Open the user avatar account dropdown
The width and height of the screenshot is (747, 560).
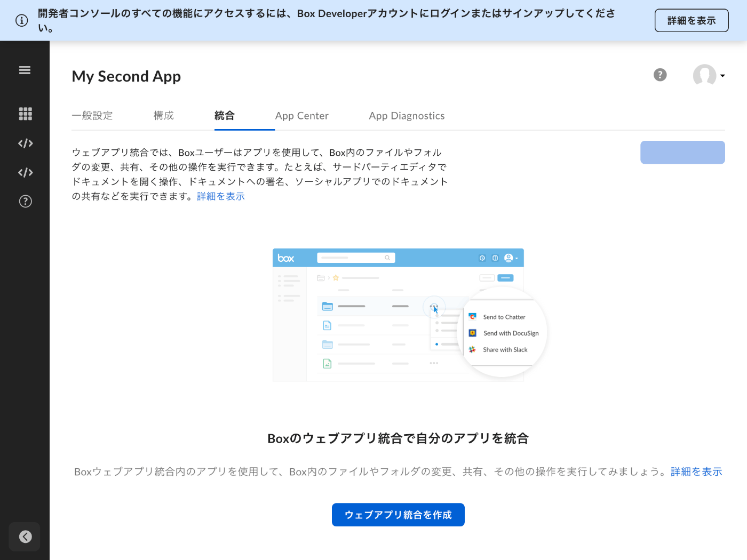[709, 75]
